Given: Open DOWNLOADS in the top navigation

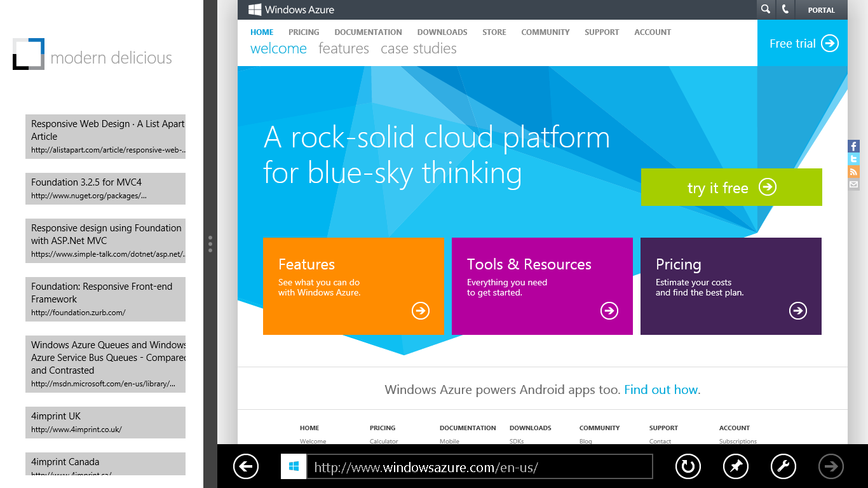Looking at the screenshot, I should pyautogui.click(x=442, y=32).
